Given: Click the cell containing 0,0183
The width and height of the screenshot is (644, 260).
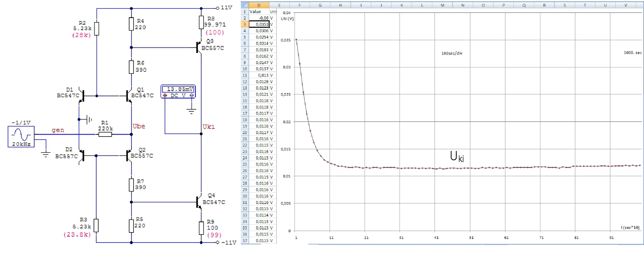Looking at the screenshot, I should [x=259, y=50].
